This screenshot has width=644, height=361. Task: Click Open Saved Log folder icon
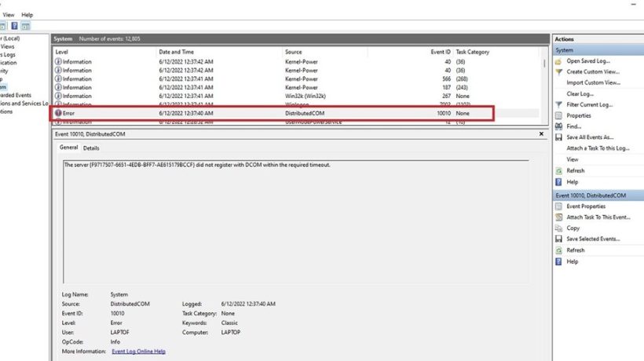point(558,61)
